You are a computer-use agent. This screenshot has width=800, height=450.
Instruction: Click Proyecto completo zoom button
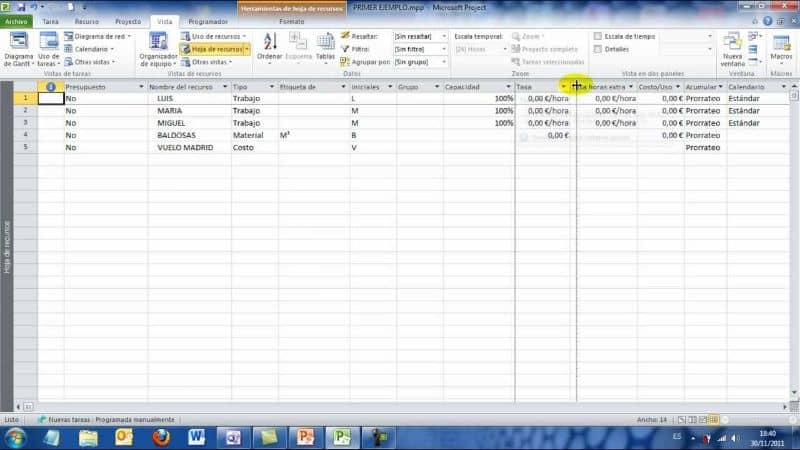coord(545,49)
